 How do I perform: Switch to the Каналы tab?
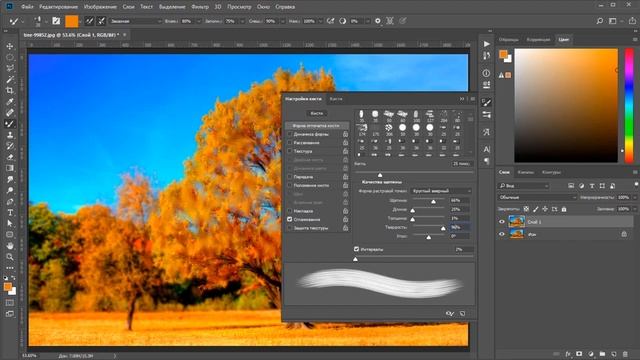coord(525,172)
